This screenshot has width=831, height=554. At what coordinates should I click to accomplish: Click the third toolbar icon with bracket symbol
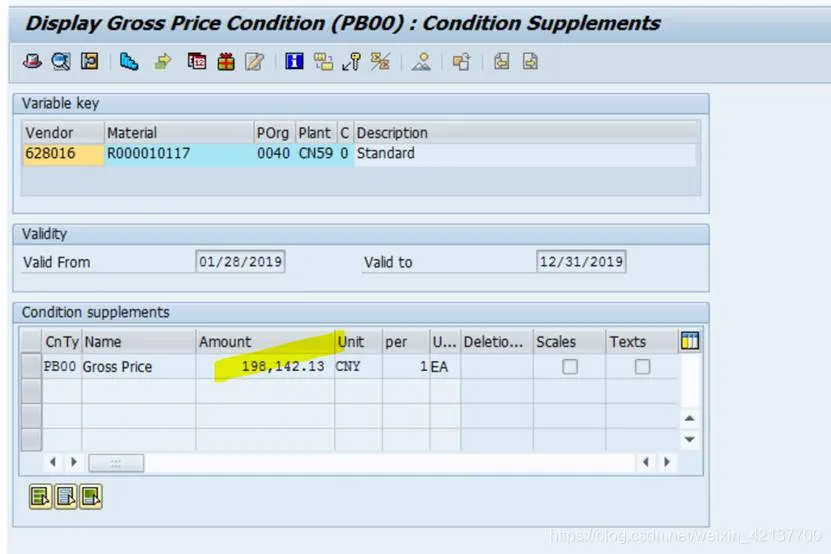point(90,61)
